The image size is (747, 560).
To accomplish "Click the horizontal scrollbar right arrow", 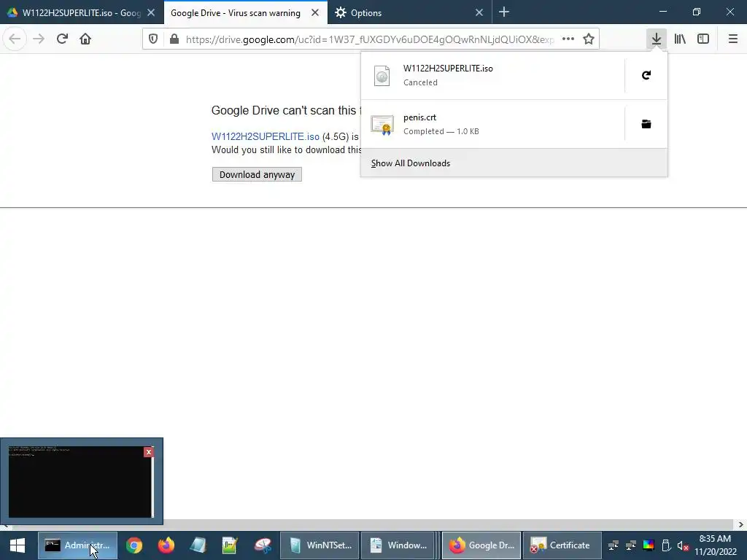I will point(740,525).
